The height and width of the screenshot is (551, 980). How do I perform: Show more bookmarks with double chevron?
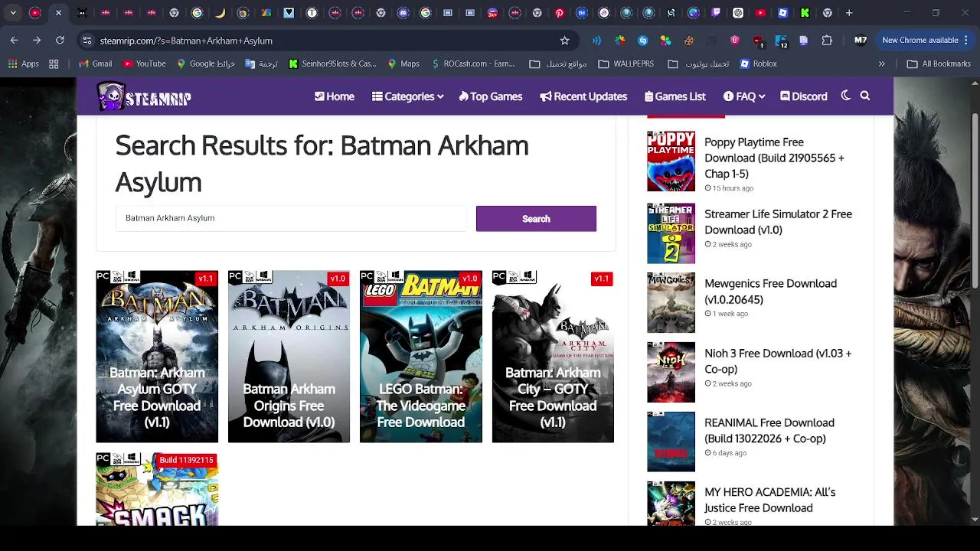pyautogui.click(x=881, y=64)
